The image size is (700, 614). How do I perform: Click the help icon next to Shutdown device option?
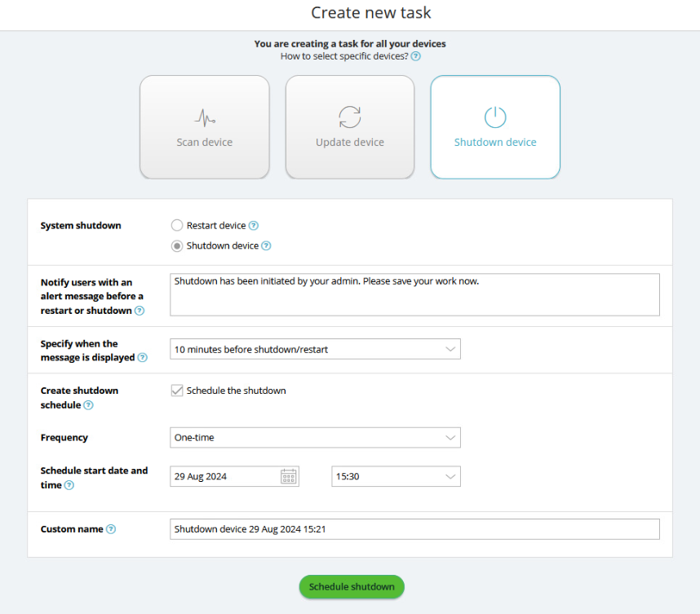[x=266, y=246]
